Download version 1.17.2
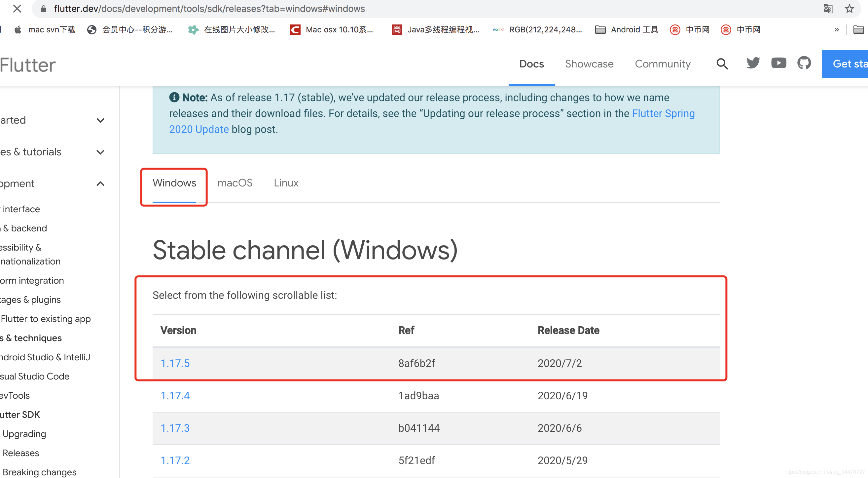868x478 pixels. (175, 460)
